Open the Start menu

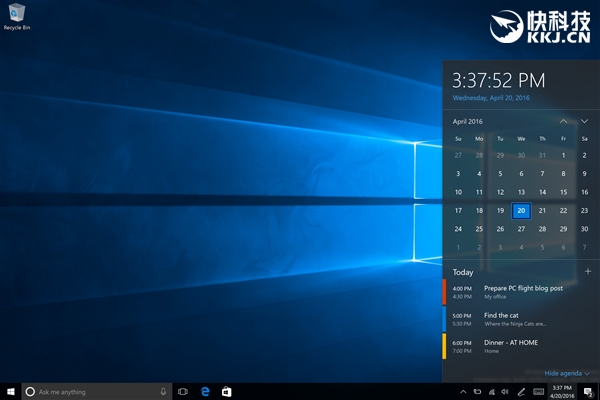[x=11, y=391]
